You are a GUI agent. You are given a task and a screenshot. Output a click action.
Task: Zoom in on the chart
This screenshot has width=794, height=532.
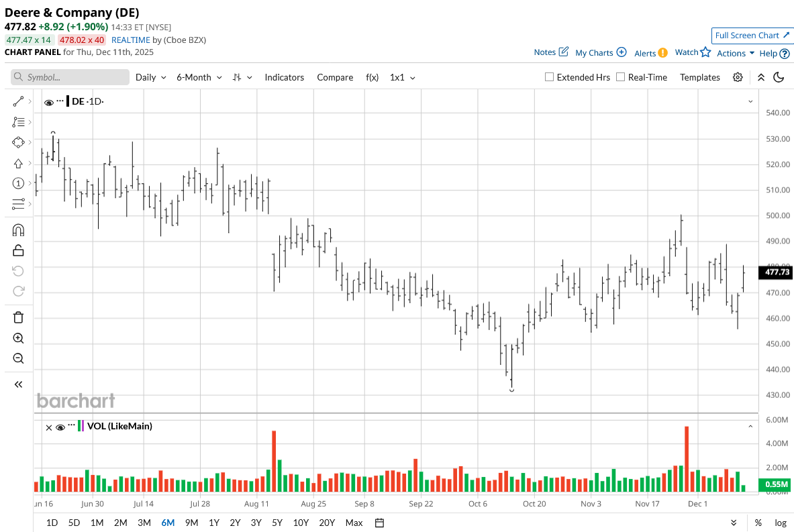[18, 338]
